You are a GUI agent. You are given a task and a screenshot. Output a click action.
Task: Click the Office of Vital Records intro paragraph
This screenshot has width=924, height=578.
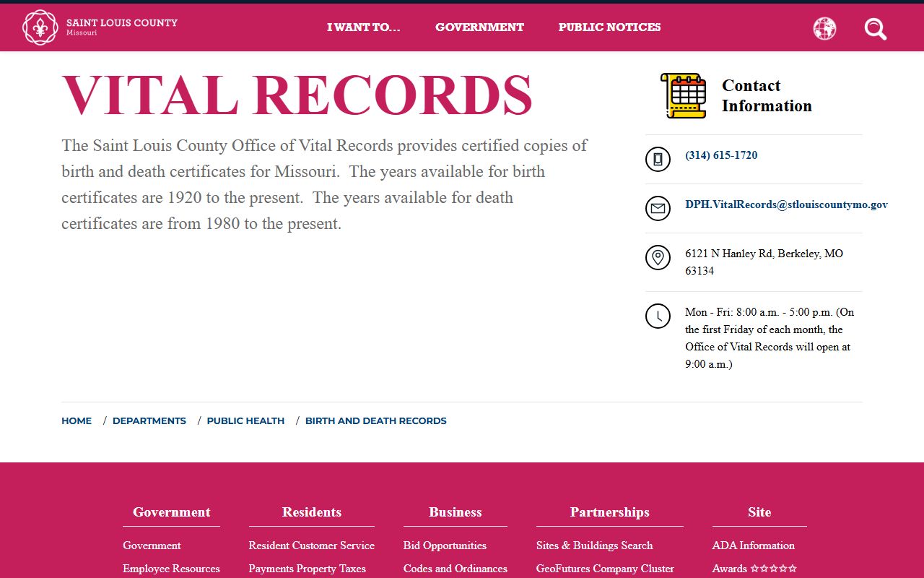pos(325,184)
